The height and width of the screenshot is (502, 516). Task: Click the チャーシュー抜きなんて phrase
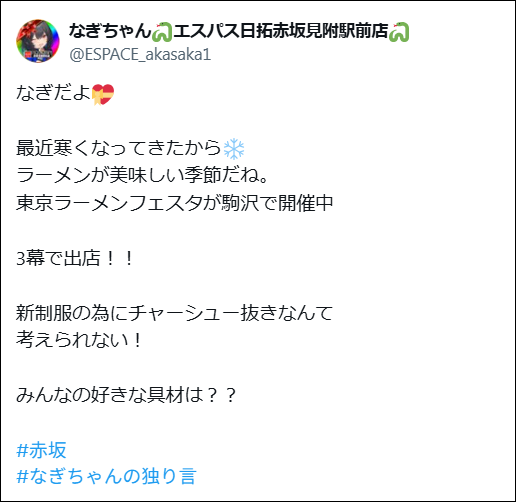pos(231,313)
